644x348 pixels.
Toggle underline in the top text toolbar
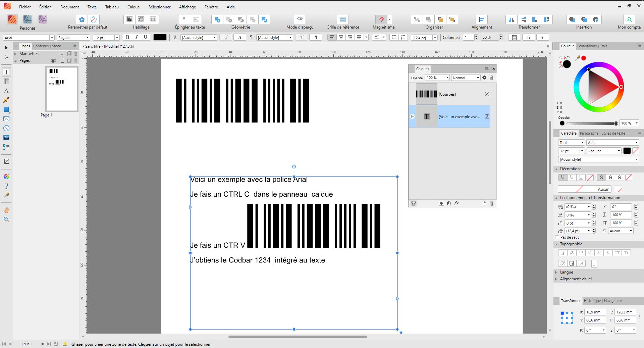point(146,37)
